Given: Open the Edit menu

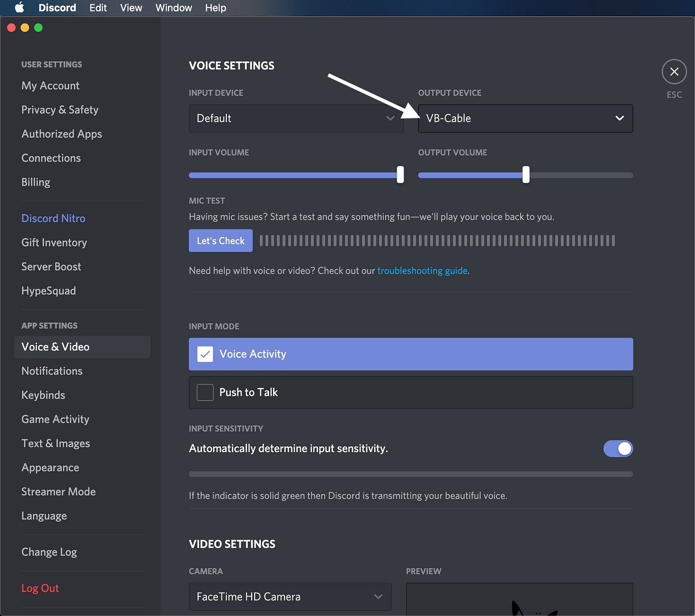Looking at the screenshot, I should coord(98,7).
